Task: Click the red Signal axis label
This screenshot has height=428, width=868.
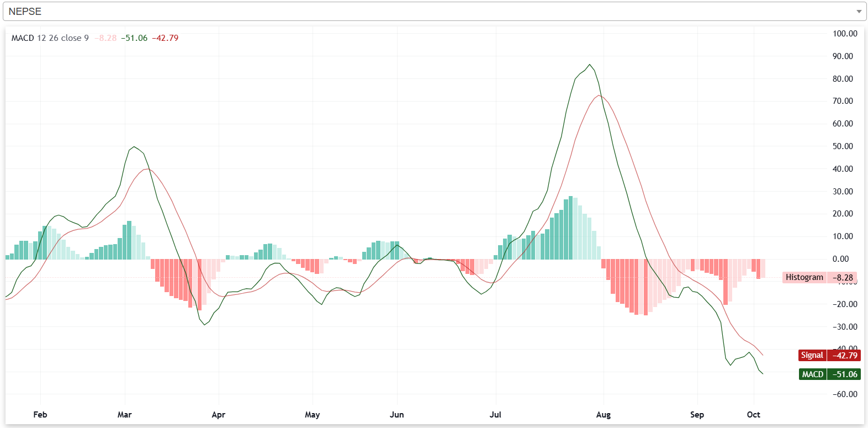Action: pyautogui.click(x=812, y=356)
